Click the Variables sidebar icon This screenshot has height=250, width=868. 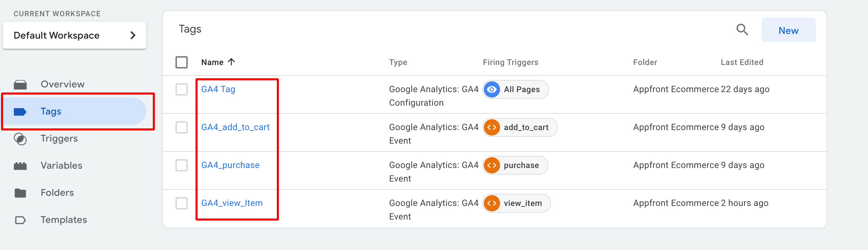click(20, 166)
